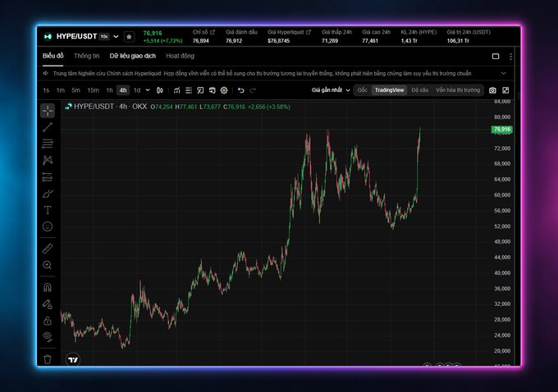The width and height of the screenshot is (558, 392).
Task: Open the chart list template icon
Action: pyautogui.click(x=189, y=90)
